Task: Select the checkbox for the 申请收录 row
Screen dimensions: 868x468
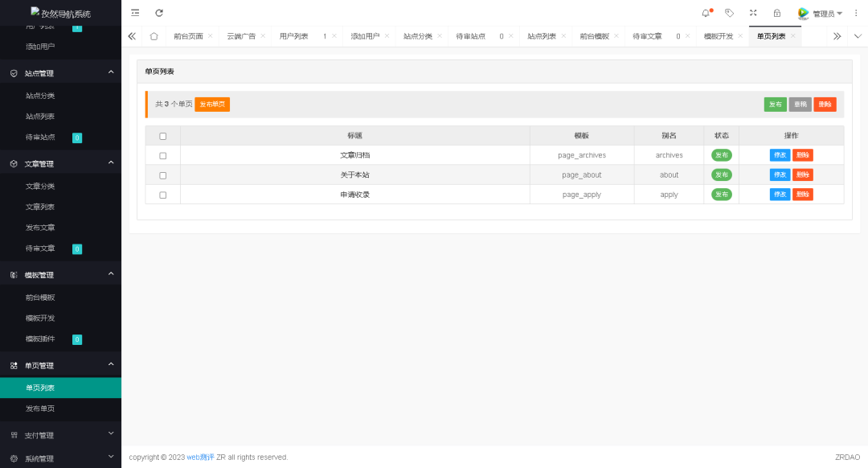Action: coord(163,195)
